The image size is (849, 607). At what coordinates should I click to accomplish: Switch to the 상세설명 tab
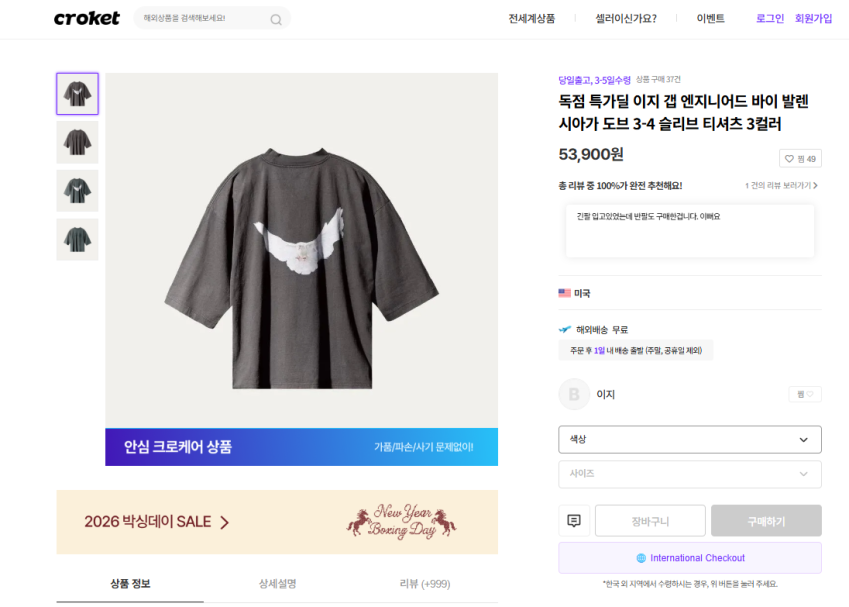(x=277, y=584)
